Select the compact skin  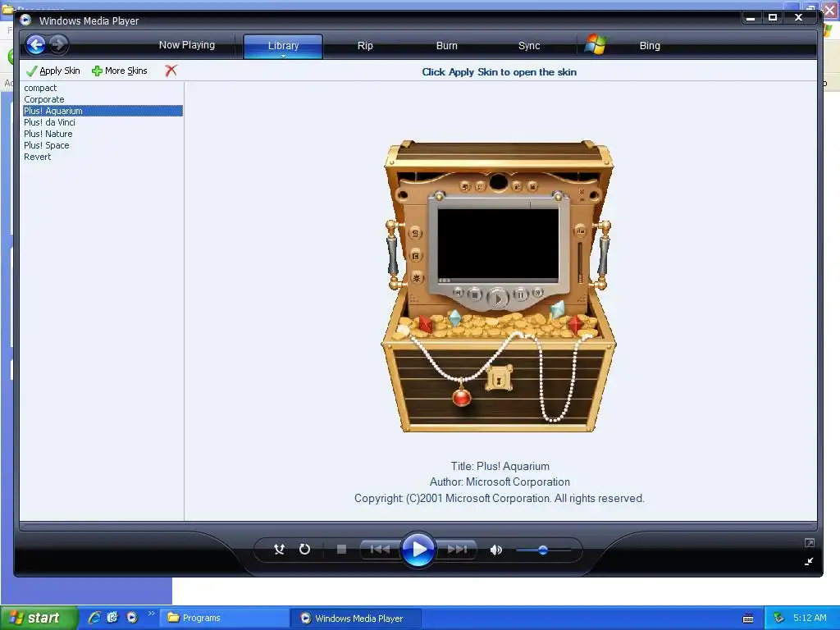tap(40, 88)
